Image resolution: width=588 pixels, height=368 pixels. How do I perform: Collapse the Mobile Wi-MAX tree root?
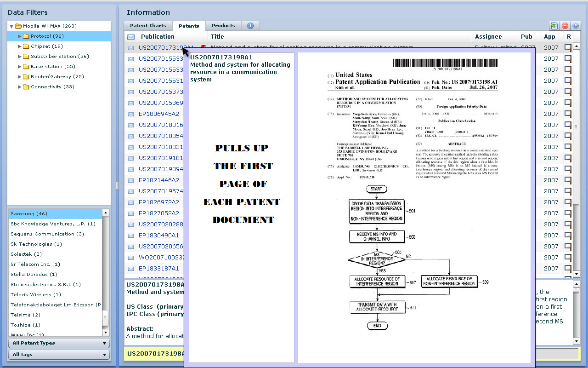click(x=11, y=26)
